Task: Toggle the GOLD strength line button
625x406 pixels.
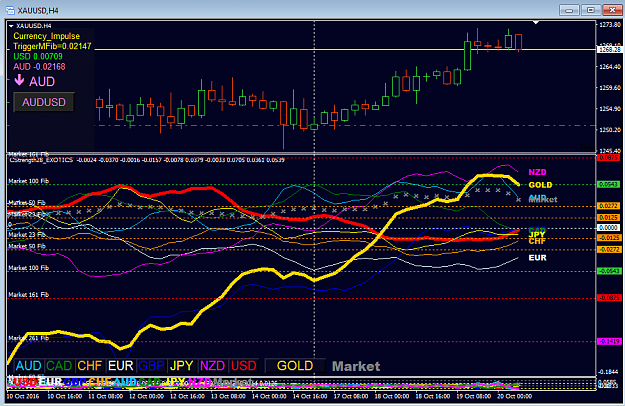Action: click(x=295, y=366)
